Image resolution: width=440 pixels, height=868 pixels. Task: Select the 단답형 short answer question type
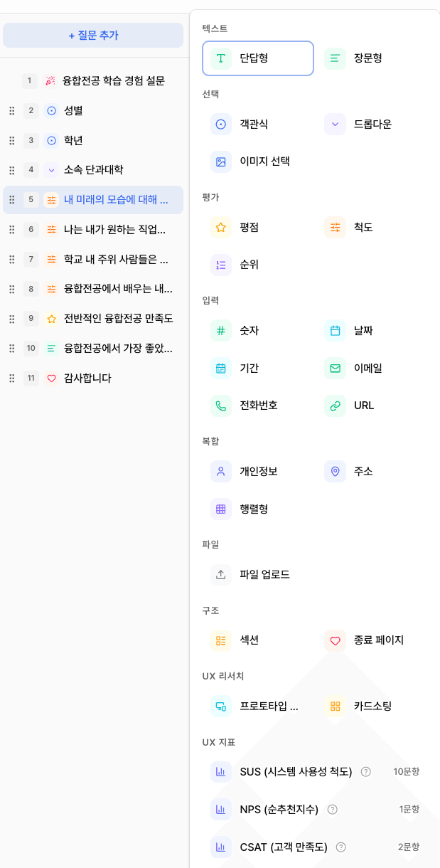click(x=257, y=58)
